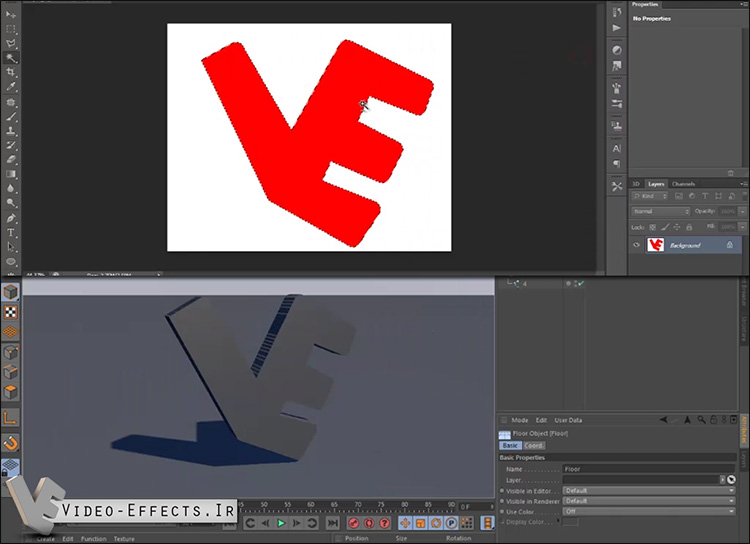The image size is (750, 544).
Task: Select the Dodge tool
Action: point(11,203)
